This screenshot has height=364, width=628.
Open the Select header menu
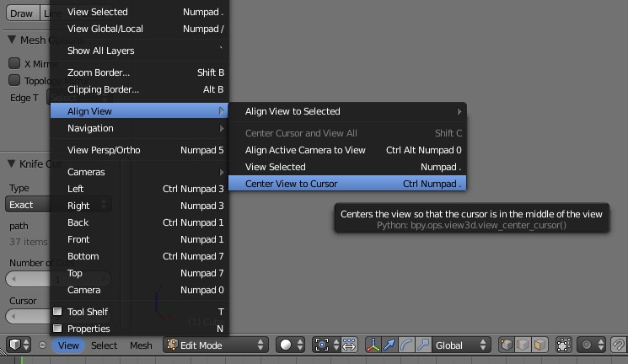pyautogui.click(x=105, y=345)
